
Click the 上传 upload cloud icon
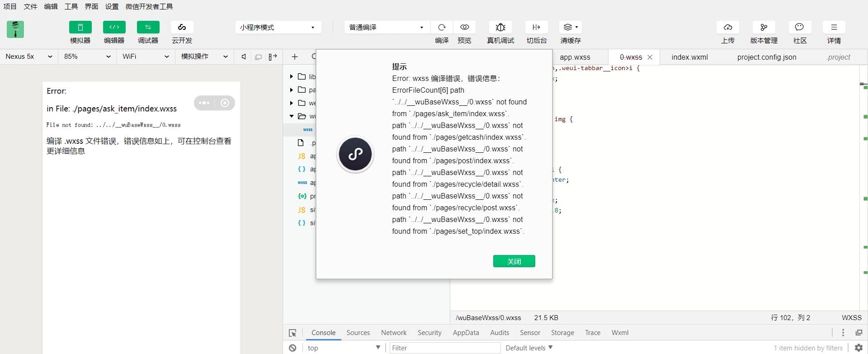coord(728,28)
